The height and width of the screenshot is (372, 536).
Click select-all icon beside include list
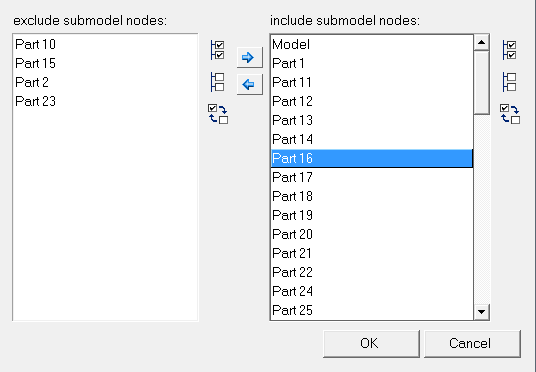point(509,50)
